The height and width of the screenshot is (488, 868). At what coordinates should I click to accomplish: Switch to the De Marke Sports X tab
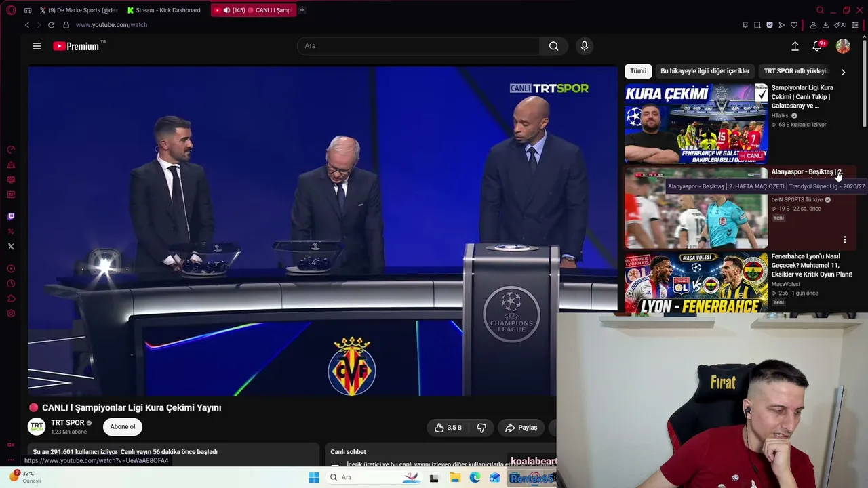pyautogui.click(x=78, y=10)
